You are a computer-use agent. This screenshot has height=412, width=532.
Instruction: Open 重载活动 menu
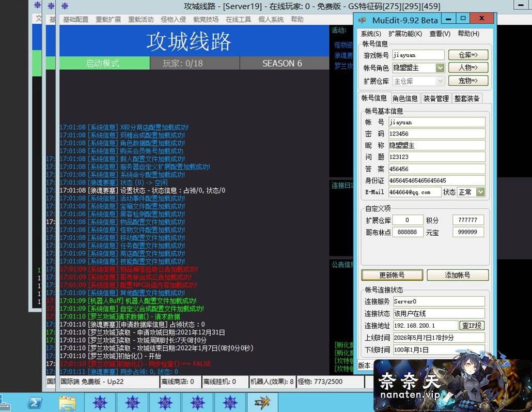(x=140, y=19)
